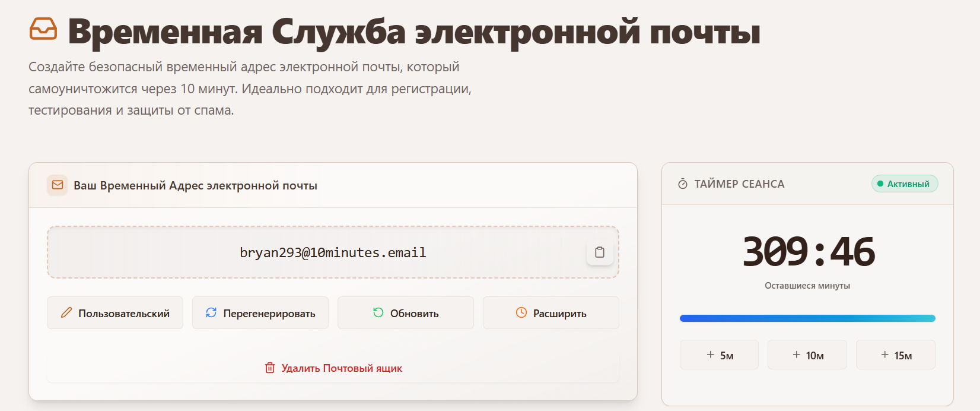Select the bryan293@10minutes.email address text
The height and width of the screenshot is (411, 980).
333,252
